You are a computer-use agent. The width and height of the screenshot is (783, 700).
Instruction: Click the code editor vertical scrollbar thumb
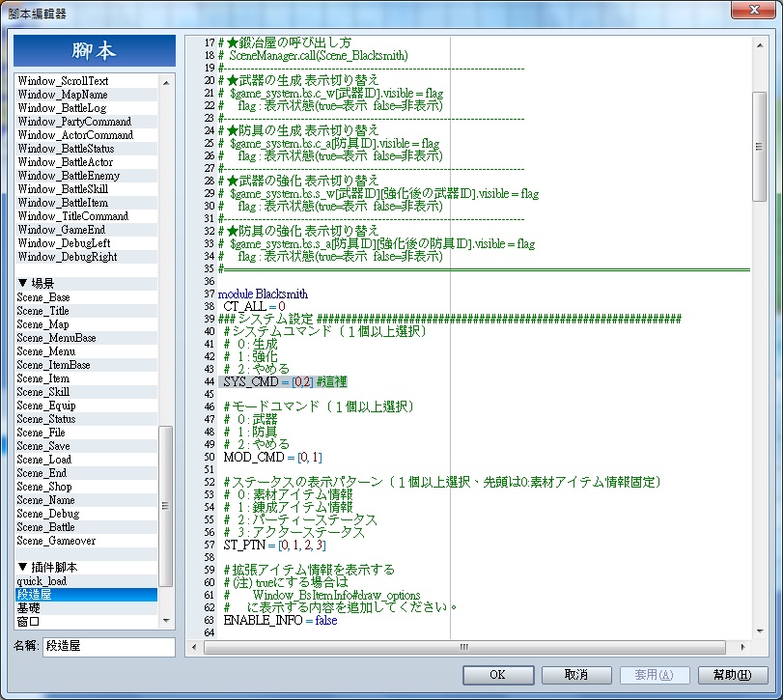[x=760, y=147]
